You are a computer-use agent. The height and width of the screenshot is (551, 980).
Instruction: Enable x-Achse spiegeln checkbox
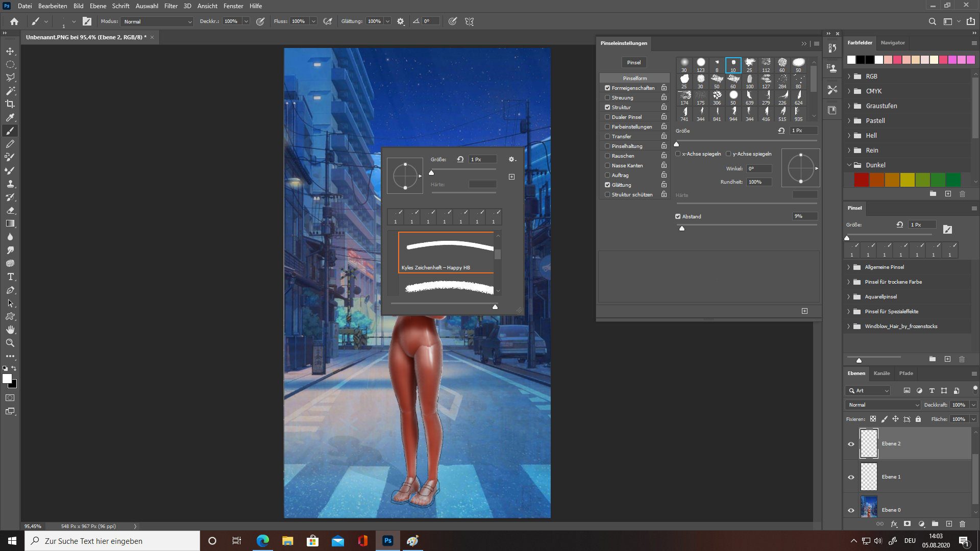(x=678, y=154)
